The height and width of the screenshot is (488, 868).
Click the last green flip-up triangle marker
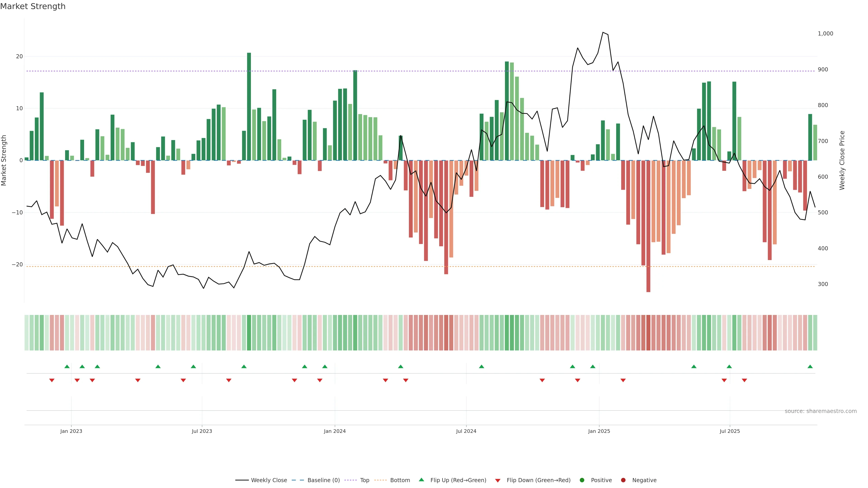point(810,366)
